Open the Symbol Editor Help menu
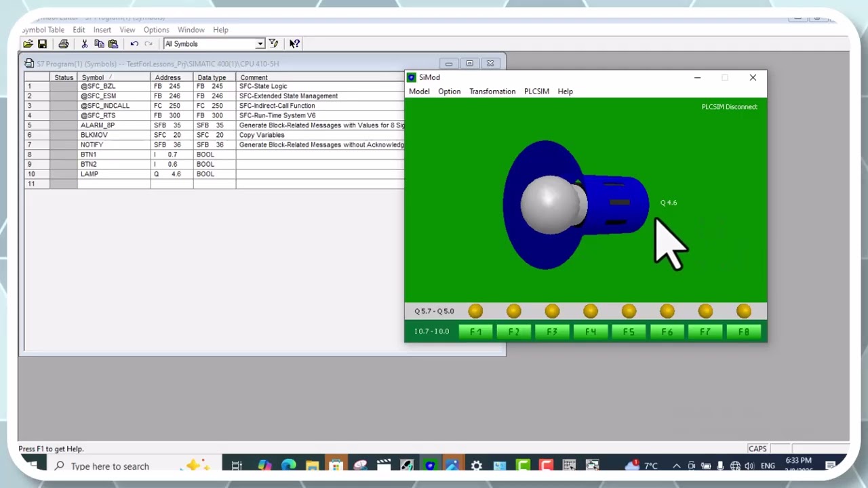868x488 pixels. [220, 30]
